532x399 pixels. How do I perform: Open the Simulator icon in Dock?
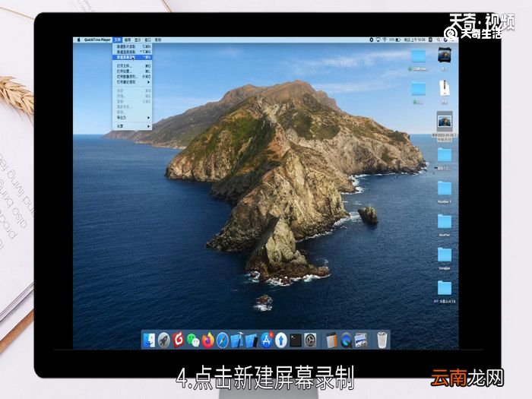tap(252, 340)
